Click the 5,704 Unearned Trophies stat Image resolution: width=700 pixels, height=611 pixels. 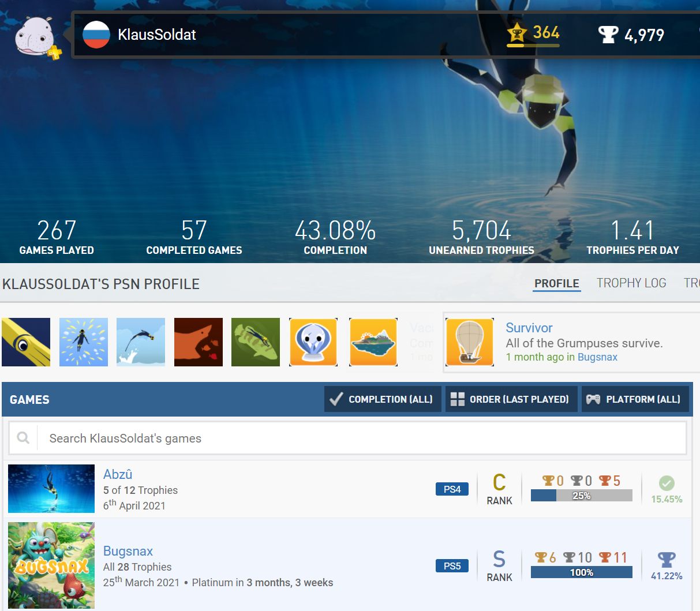pos(481,237)
